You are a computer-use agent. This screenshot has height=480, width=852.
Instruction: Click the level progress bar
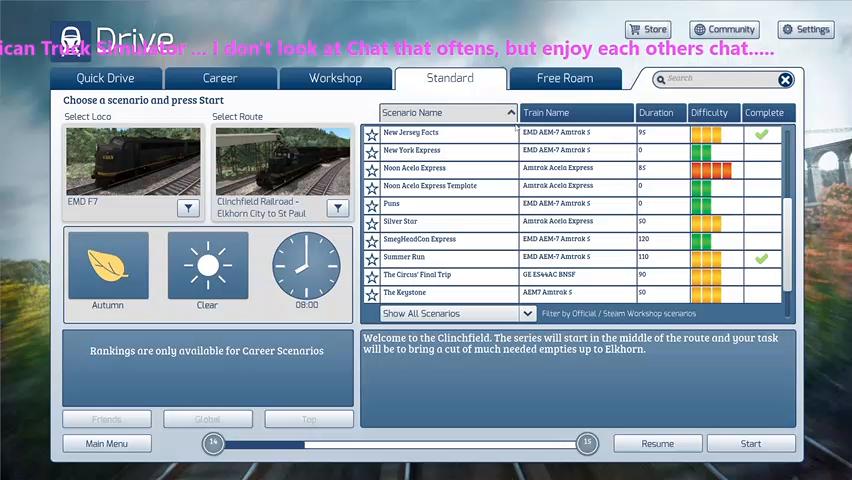pyautogui.click(x=400, y=445)
